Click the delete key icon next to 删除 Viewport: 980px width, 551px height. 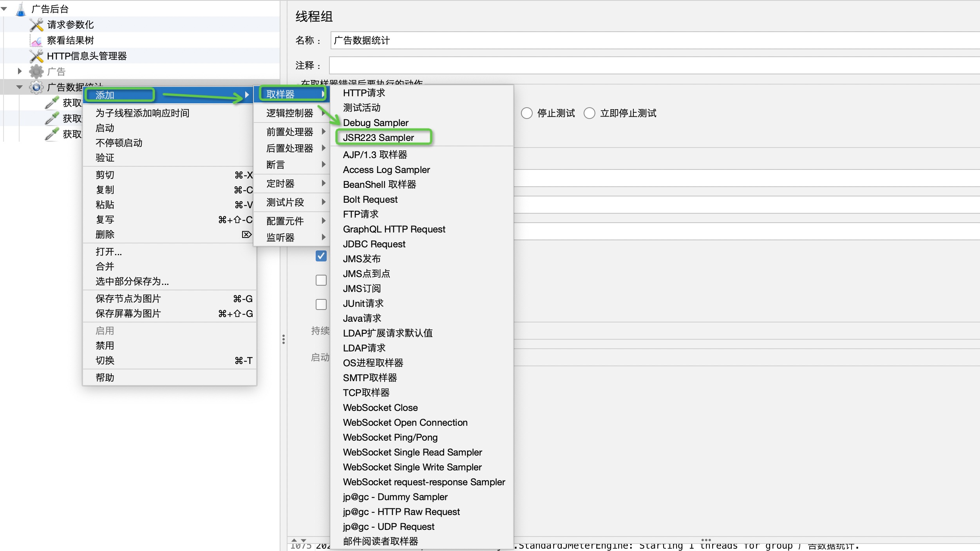[246, 234]
